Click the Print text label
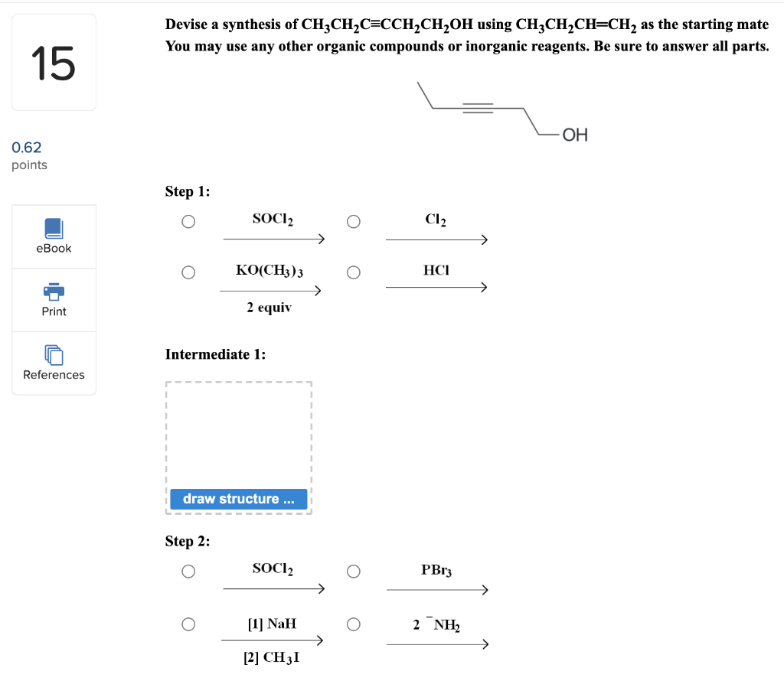Image resolution: width=784 pixels, height=684 pixels. tap(54, 311)
